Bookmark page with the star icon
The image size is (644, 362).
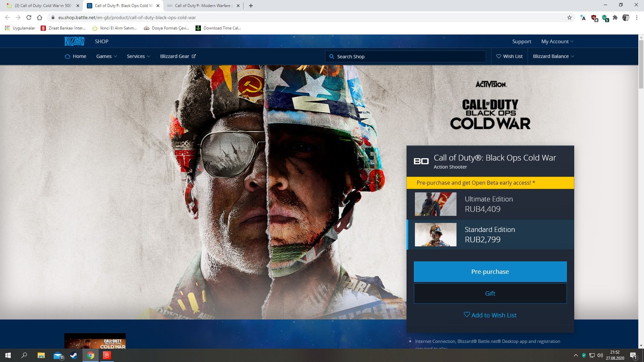[x=569, y=17]
